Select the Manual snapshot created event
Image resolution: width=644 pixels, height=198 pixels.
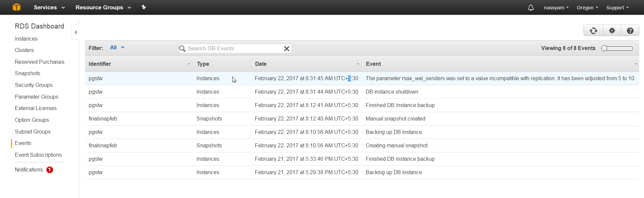tap(362, 119)
